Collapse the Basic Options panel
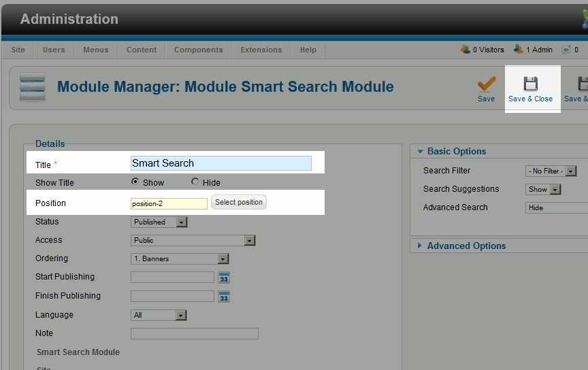The height and width of the screenshot is (370, 588). 456,151
